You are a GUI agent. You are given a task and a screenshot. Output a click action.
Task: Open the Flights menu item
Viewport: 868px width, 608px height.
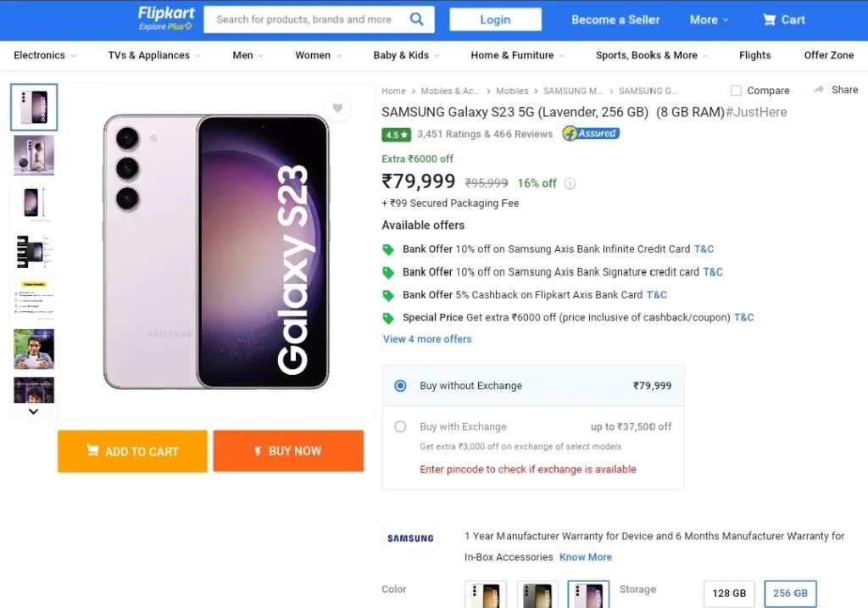click(x=754, y=55)
